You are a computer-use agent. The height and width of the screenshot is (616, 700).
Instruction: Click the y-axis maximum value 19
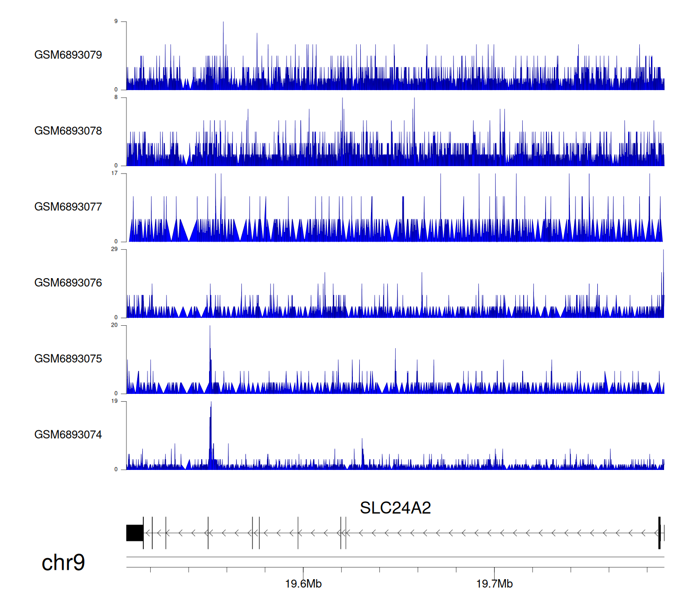click(114, 401)
